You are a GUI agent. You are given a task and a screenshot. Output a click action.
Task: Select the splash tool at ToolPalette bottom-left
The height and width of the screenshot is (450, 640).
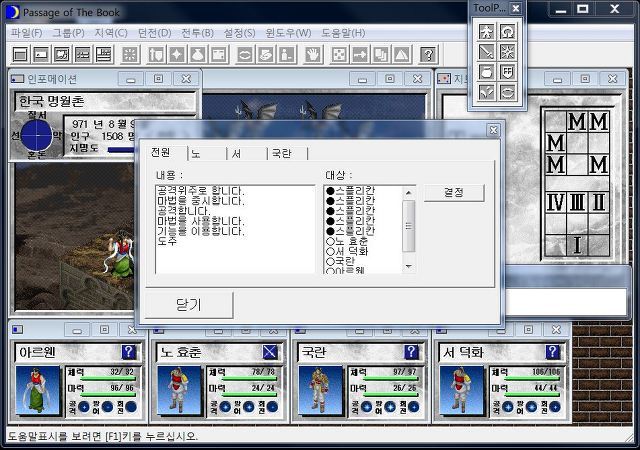[487, 92]
